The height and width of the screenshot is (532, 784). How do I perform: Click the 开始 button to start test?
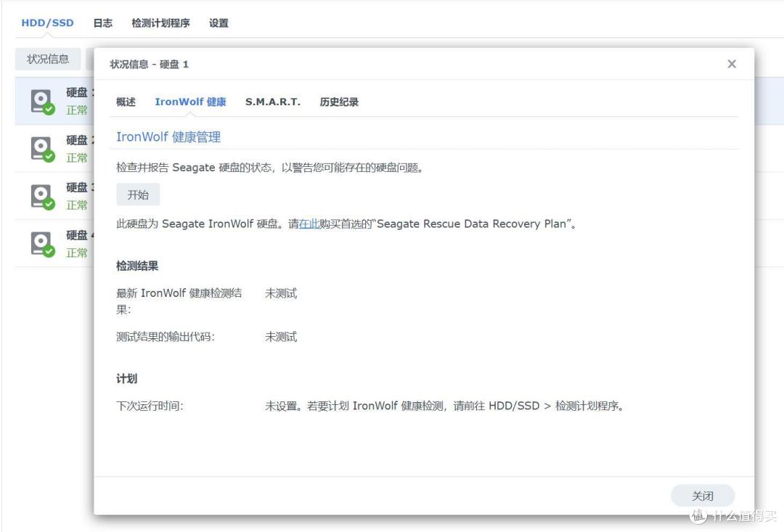[138, 195]
